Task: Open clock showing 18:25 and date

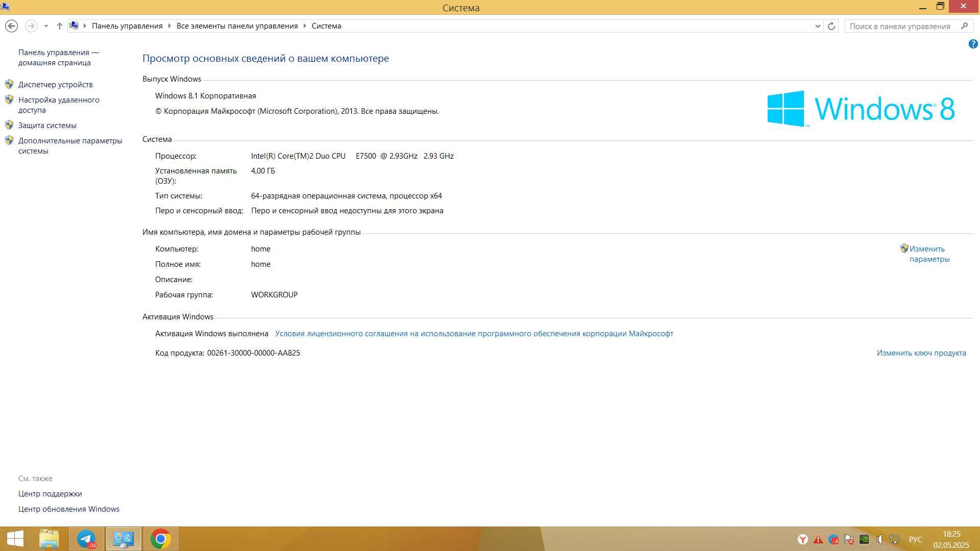Action: coord(951,539)
